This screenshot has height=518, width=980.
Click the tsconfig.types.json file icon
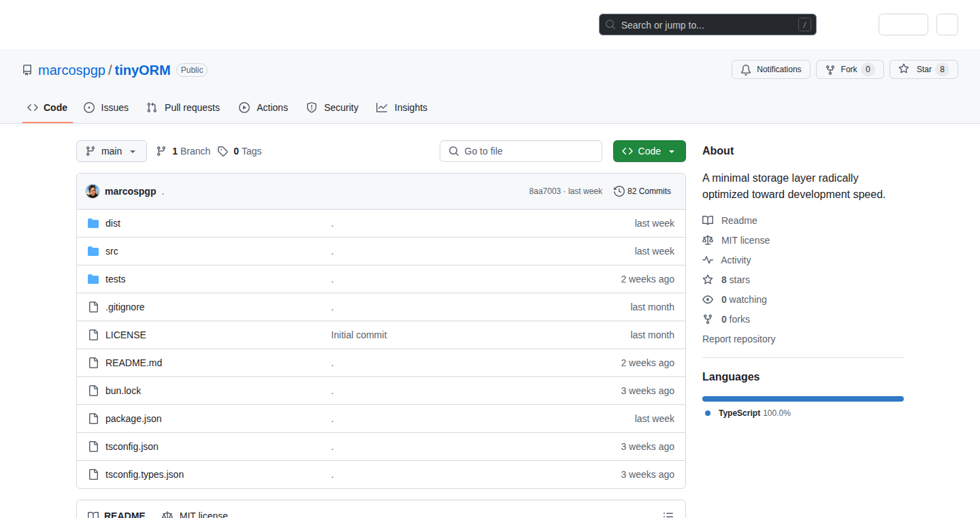(x=93, y=474)
